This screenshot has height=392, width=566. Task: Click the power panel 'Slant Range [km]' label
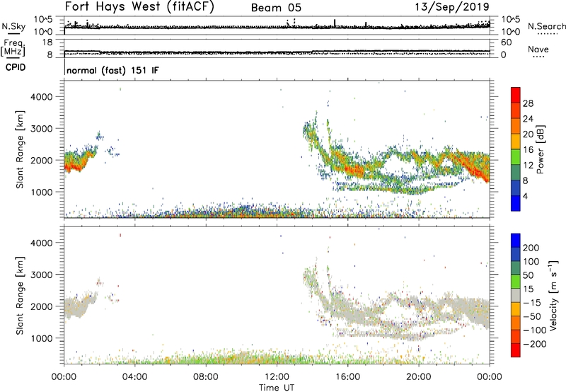pos(20,149)
